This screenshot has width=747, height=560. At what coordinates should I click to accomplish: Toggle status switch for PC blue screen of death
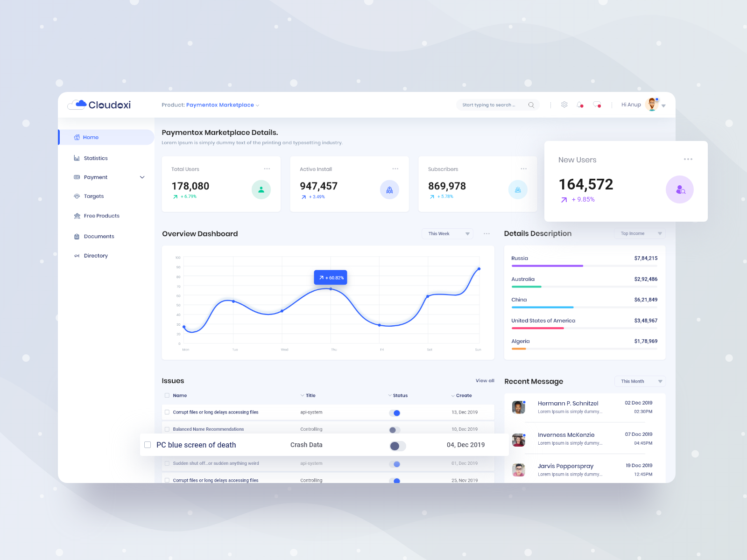click(398, 446)
